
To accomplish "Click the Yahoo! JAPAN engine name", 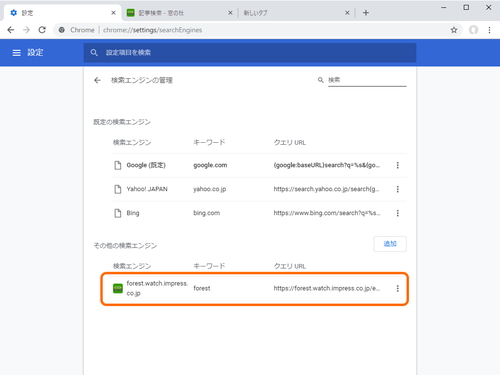I will 147,189.
